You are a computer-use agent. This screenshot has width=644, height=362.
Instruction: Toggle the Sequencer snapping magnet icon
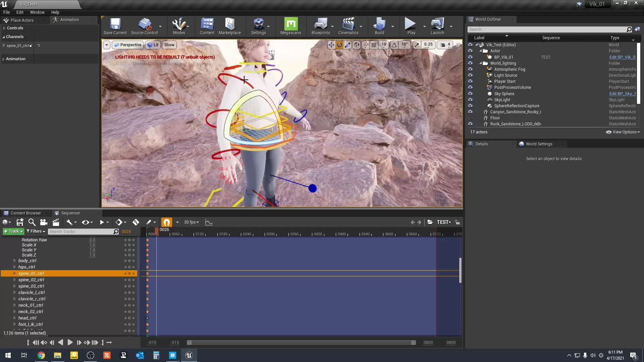coord(166,222)
